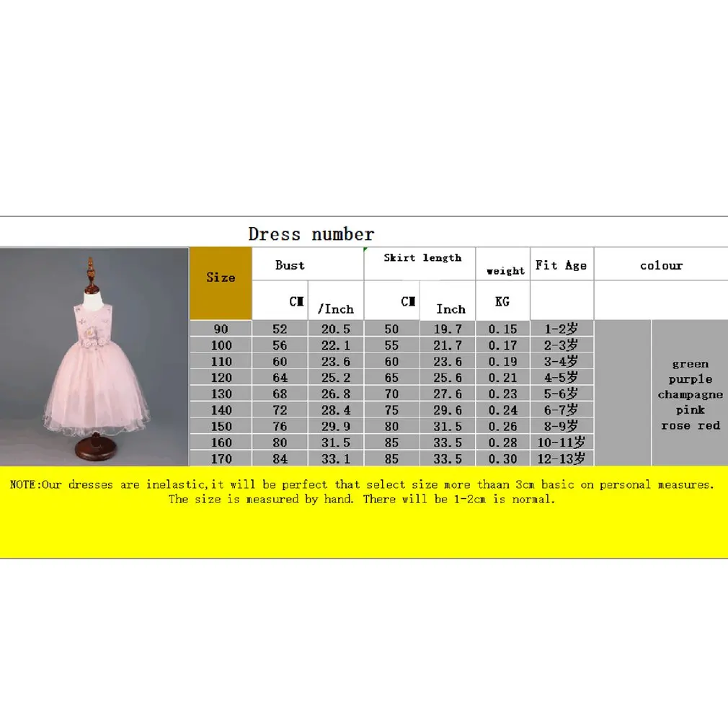Select the bust inch value "22.1"
Screen dimensions: 728x728
[x=336, y=345]
